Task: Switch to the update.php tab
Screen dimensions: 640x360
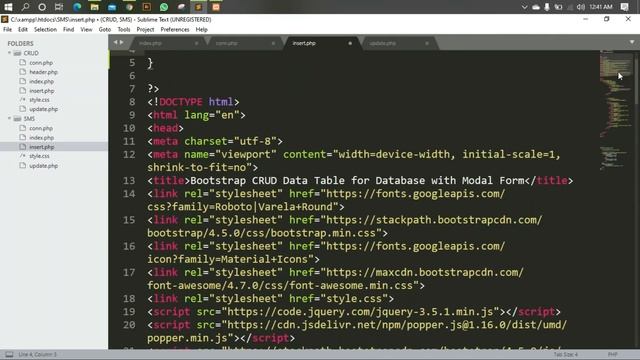Action: pyautogui.click(x=398, y=43)
